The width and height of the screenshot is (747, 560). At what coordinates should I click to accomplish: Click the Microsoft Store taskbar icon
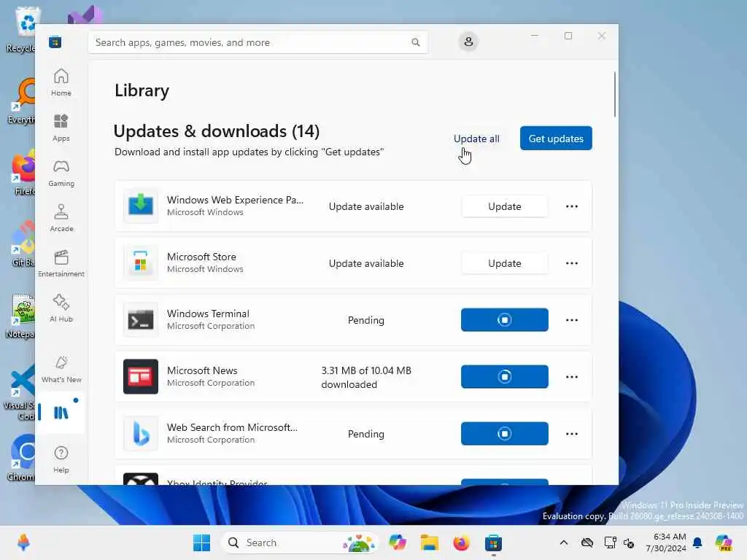pyautogui.click(x=493, y=542)
